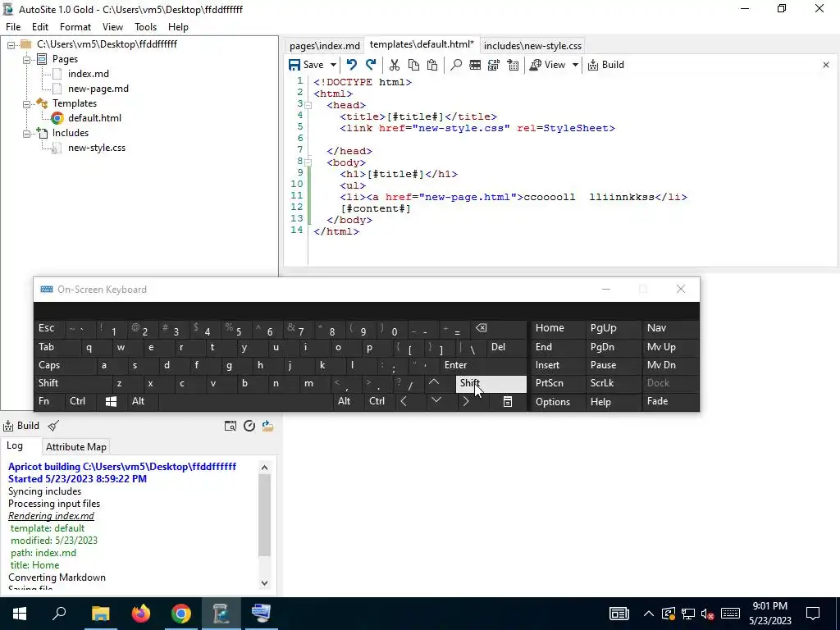Cut selection with the scissors icon
840x630 pixels.
[x=395, y=65]
